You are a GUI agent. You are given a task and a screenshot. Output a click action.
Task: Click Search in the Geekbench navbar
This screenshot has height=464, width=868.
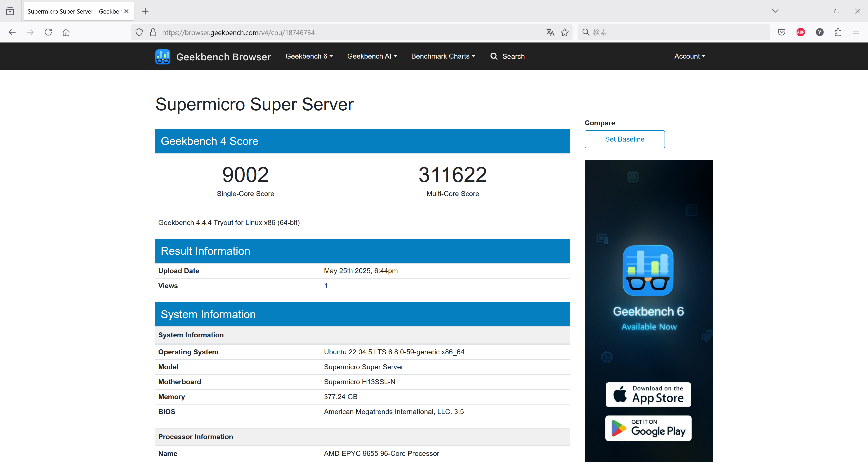[x=507, y=56]
